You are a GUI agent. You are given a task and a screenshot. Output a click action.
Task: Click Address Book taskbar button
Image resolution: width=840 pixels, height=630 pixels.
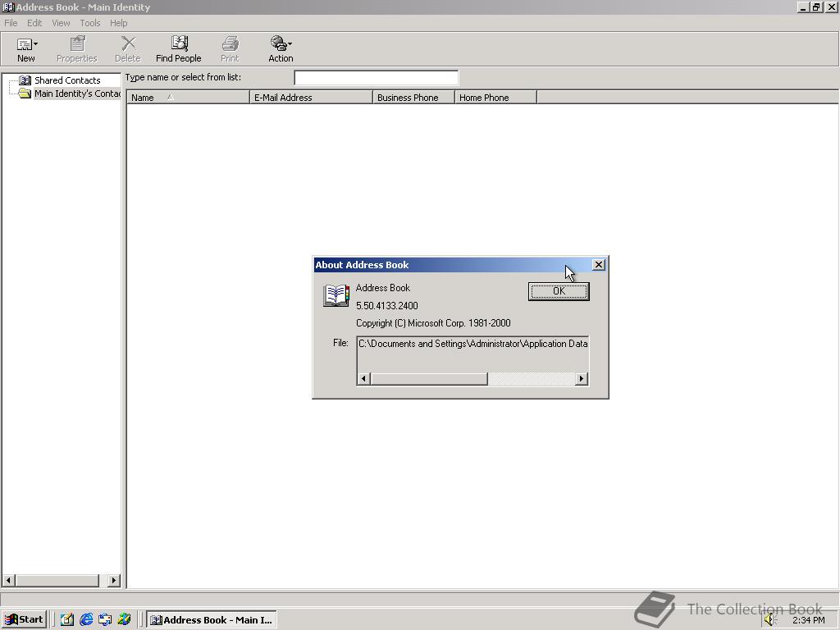tap(212, 620)
